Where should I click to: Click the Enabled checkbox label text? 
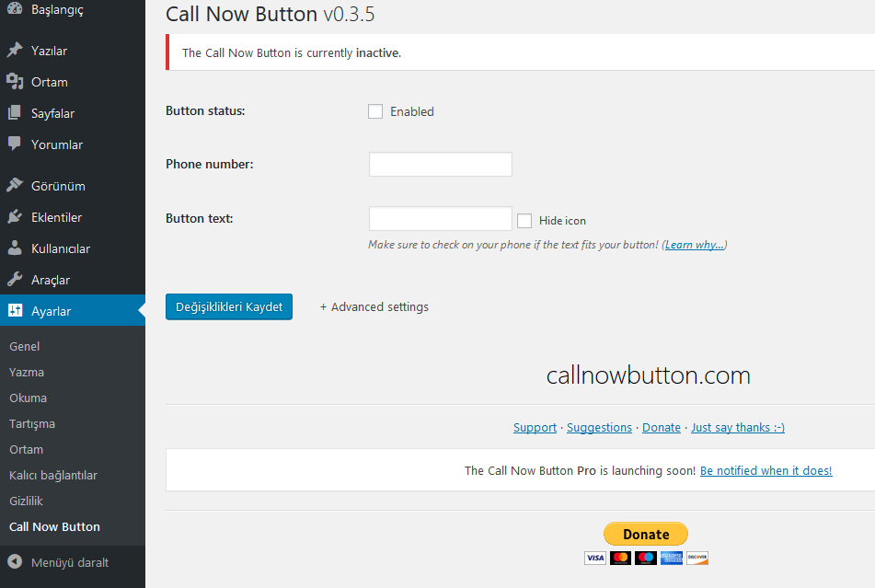(x=412, y=111)
